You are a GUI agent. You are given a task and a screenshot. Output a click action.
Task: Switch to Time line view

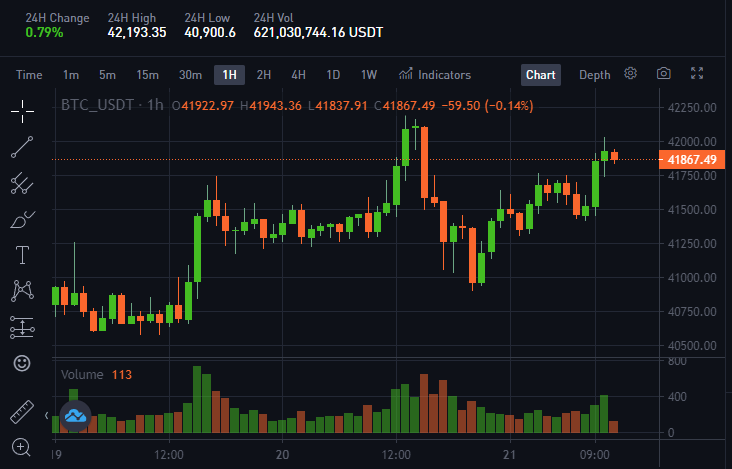pyautogui.click(x=29, y=75)
